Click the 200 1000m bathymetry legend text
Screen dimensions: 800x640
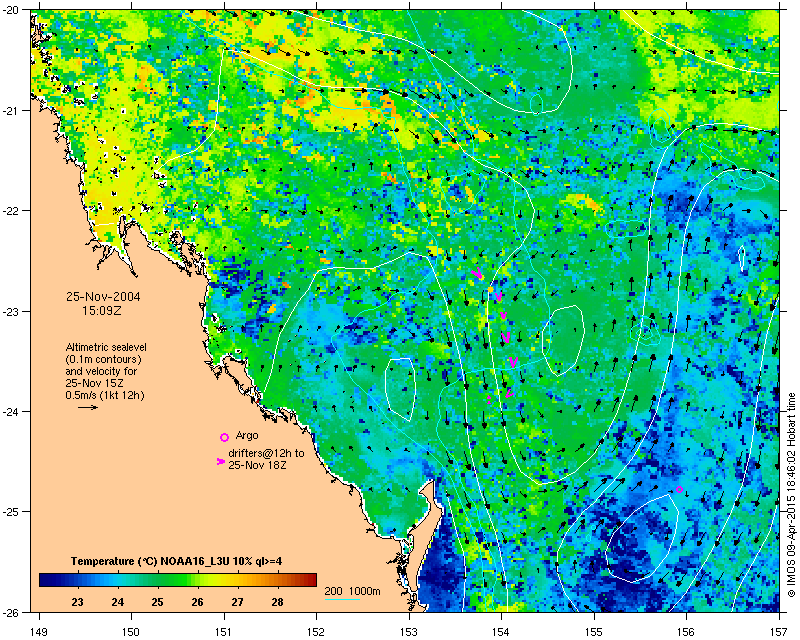tap(353, 592)
